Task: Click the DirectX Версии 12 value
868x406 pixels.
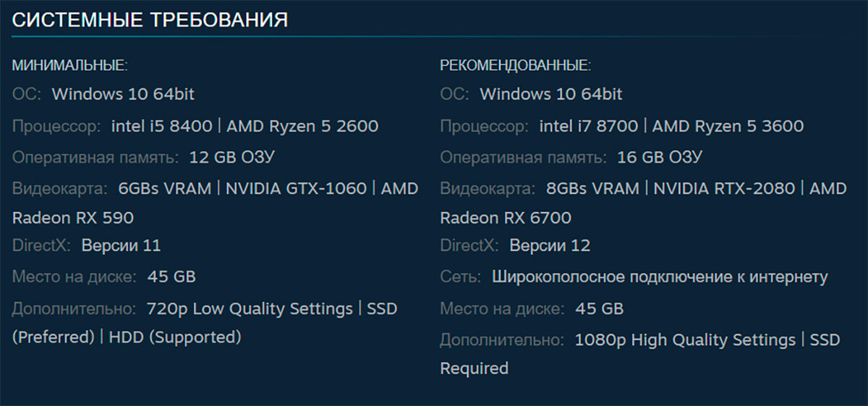Action: [x=550, y=246]
